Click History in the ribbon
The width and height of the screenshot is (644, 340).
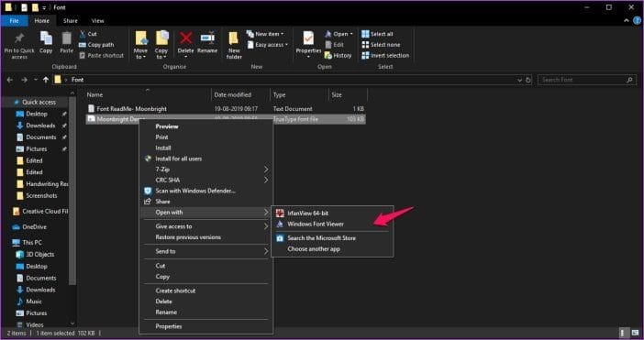338,55
